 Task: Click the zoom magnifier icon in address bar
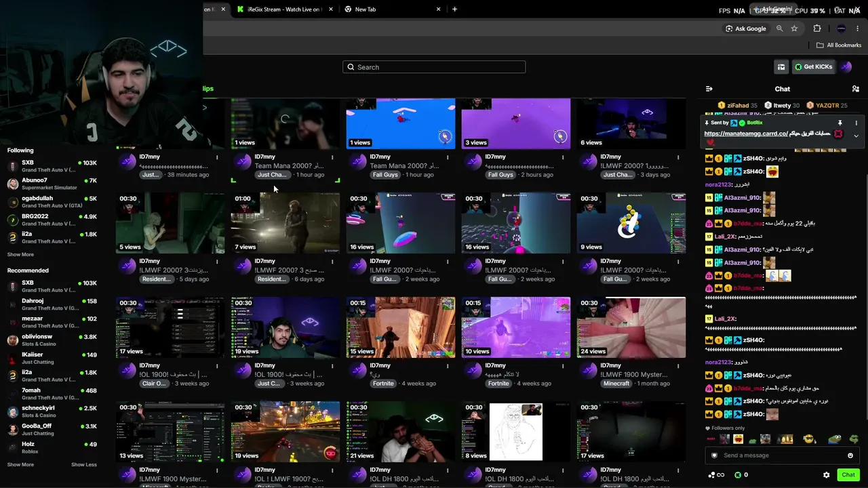[x=780, y=28]
